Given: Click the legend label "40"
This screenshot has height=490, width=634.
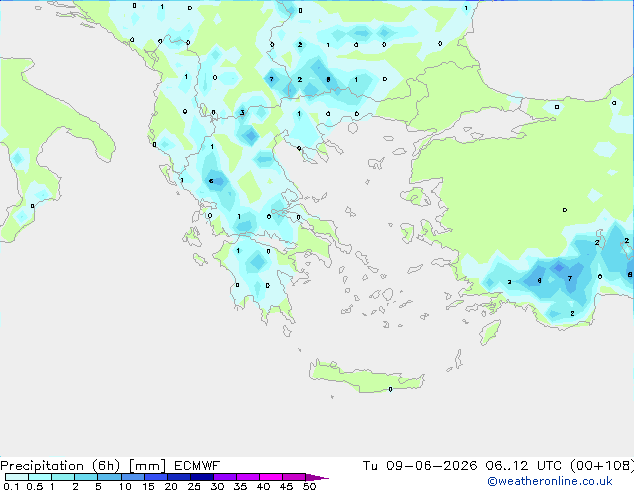Looking at the screenshot, I should click(x=263, y=486).
